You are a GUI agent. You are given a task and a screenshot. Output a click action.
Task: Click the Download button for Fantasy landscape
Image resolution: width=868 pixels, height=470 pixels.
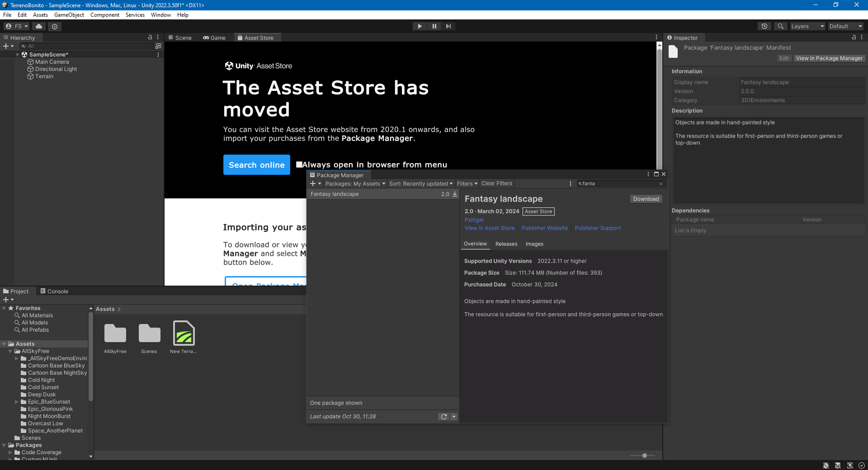tap(646, 199)
